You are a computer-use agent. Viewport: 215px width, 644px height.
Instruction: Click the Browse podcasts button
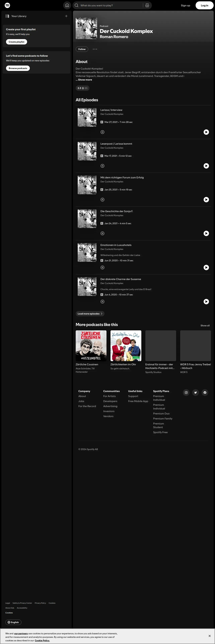pos(18,68)
